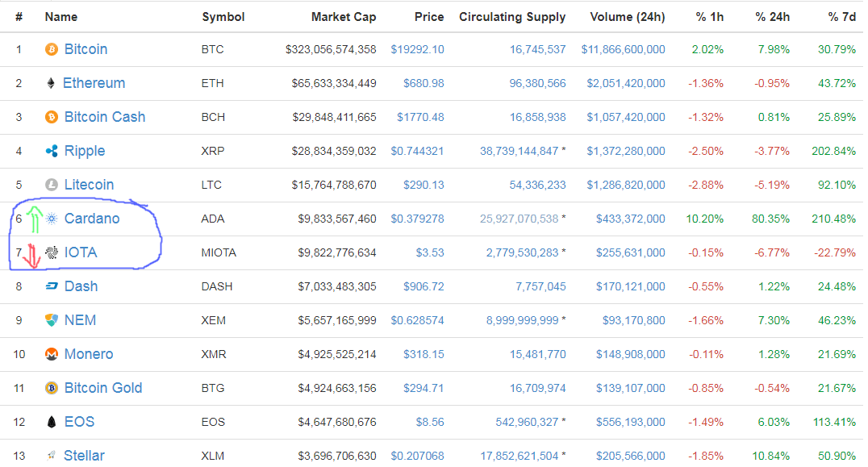Click the Stellar rocket logo icon
Viewport: 868px width, 467px height.
[x=52, y=456]
